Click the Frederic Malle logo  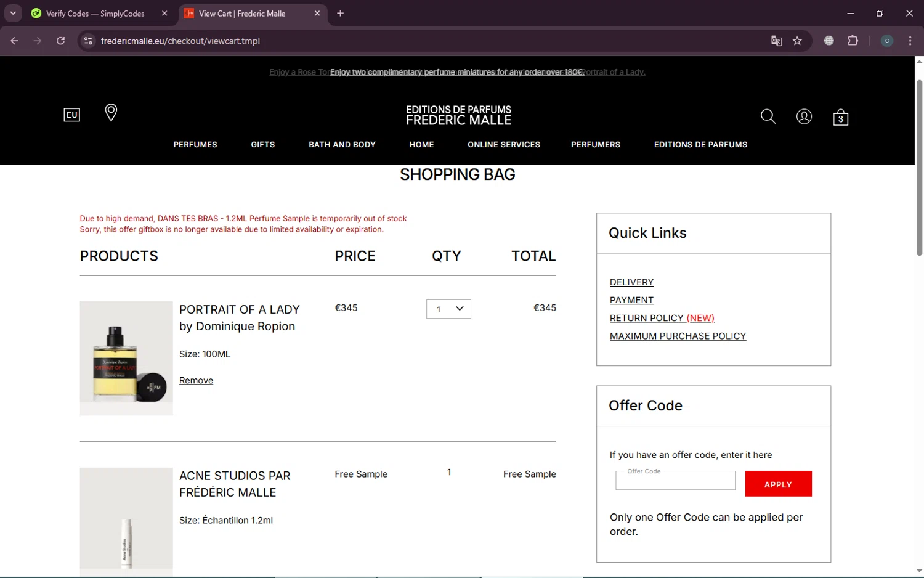pos(458,115)
